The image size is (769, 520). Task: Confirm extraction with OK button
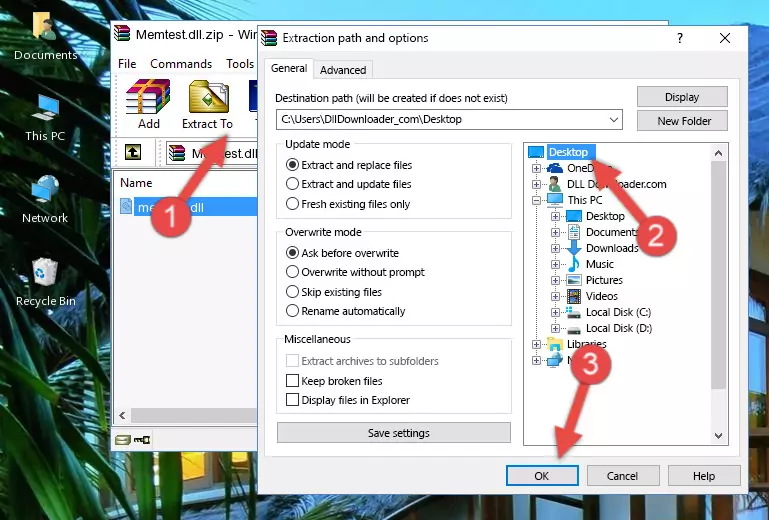pos(542,476)
